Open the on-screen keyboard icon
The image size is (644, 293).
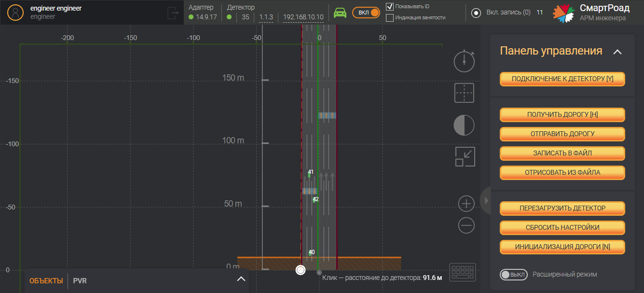pyautogui.click(x=463, y=272)
